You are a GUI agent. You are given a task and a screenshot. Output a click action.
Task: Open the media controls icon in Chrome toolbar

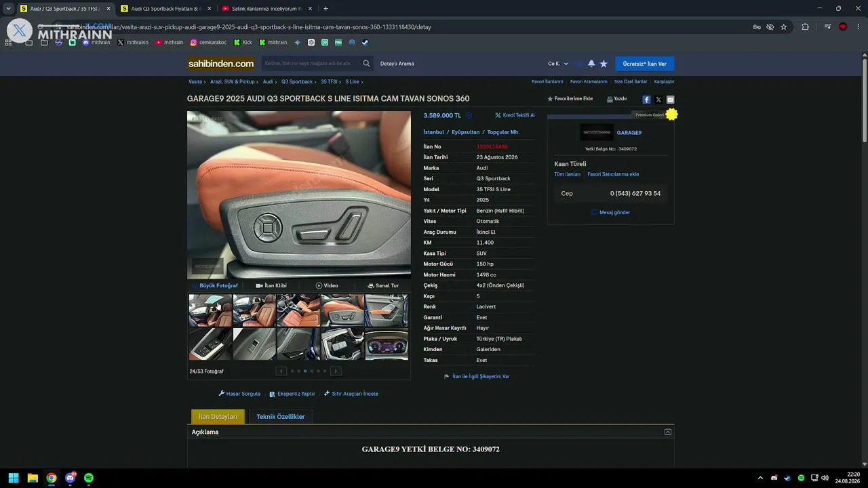[828, 27]
